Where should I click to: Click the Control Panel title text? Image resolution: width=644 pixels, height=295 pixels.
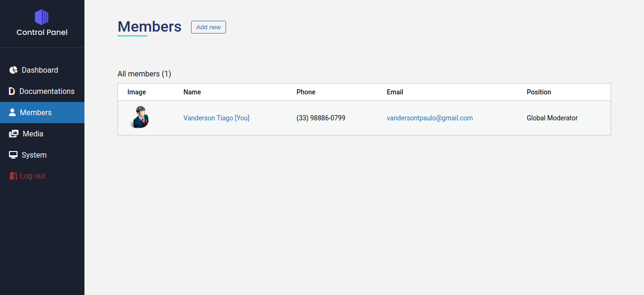click(x=42, y=32)
